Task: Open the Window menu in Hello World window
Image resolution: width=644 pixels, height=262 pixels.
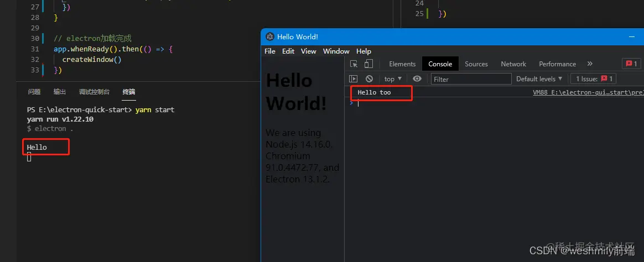Action: click(336, 51)
